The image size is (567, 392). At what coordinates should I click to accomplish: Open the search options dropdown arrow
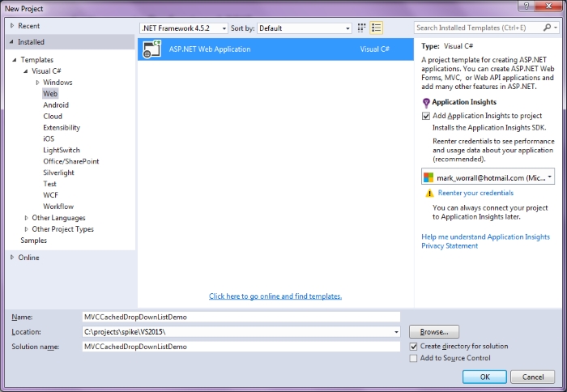tap(556, 28)
